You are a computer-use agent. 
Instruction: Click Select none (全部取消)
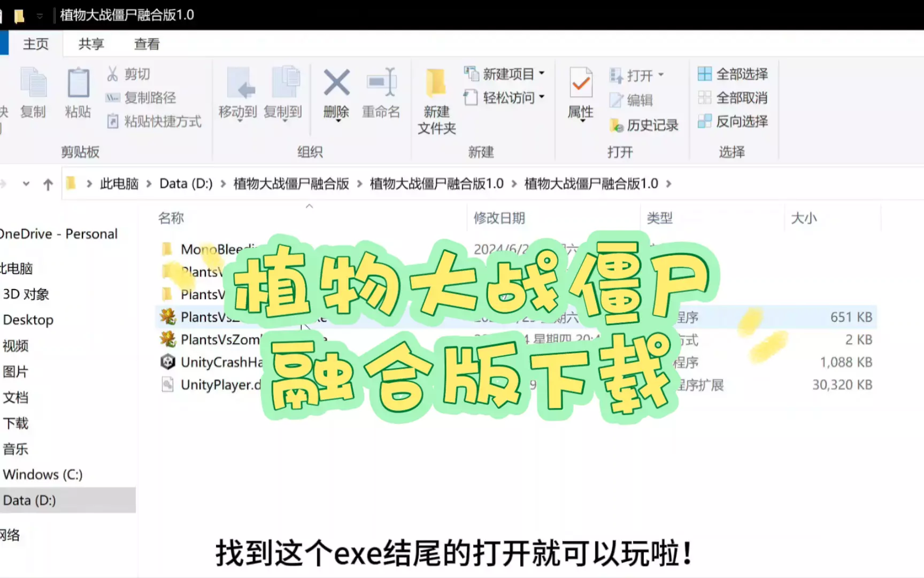[x=733, y=97]
